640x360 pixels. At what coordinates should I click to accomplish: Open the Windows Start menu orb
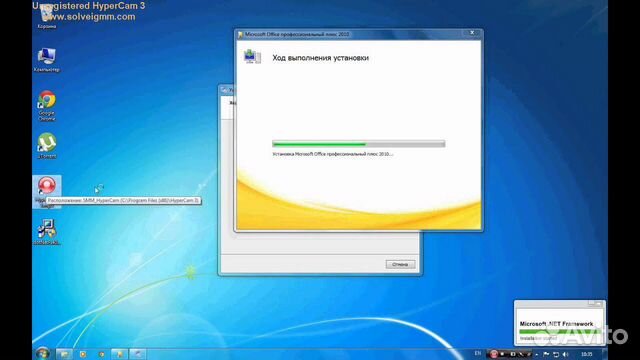42,353
